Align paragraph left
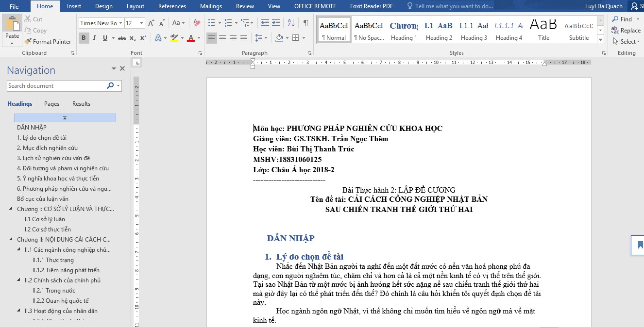The width and height of the screenshot is (644, 328). (x=212, y=38)
